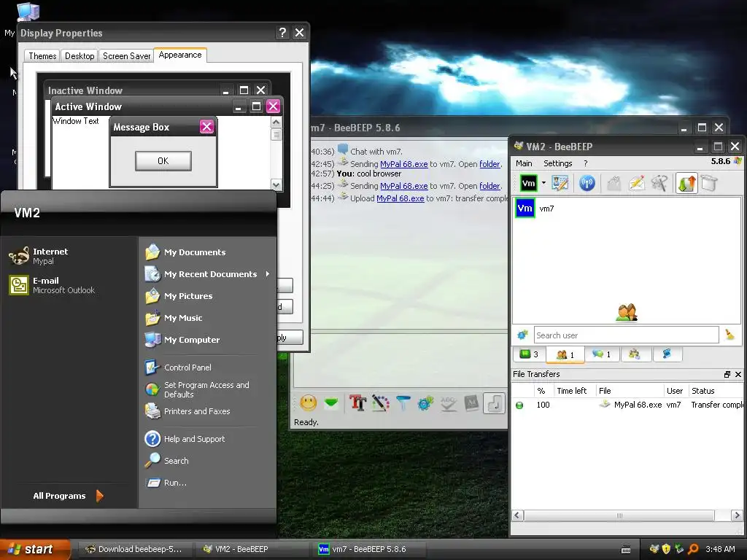Expand My Recent Documents submenu arrow
The height and width of the screenshot is (560, 747).
pyautogui.click(x=268, y=274)
